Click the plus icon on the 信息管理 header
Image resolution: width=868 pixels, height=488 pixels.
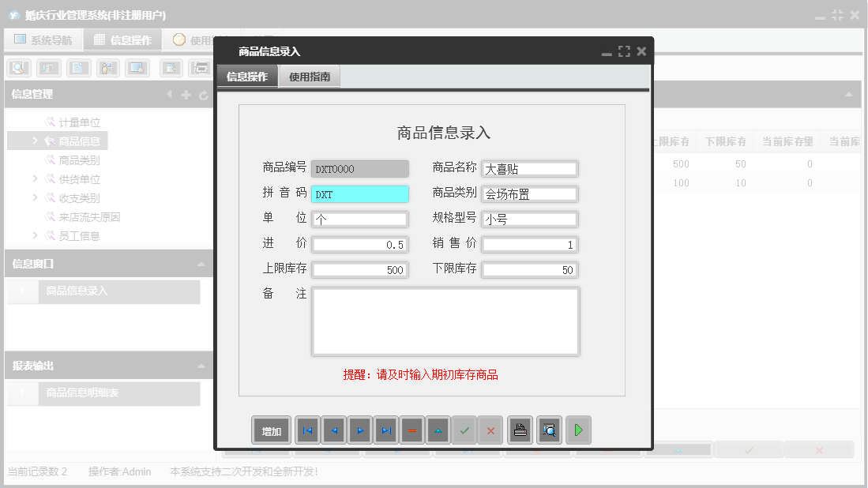tap(186, 94)
